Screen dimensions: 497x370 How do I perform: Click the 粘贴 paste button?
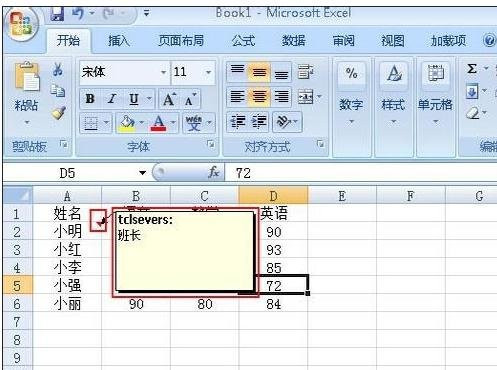pos(26,93)
